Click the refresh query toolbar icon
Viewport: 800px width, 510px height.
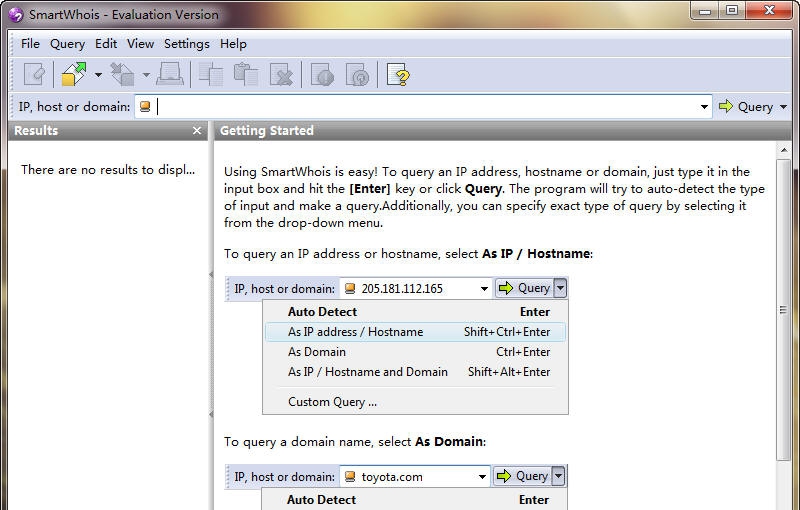pos(357,75)
